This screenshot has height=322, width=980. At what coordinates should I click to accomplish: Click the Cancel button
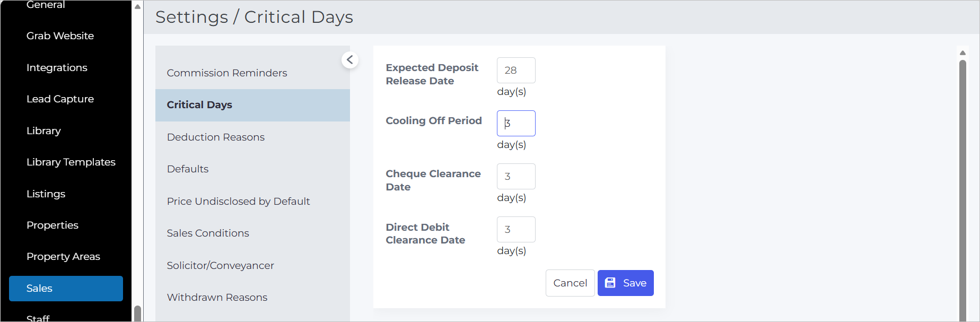(570, 283)
